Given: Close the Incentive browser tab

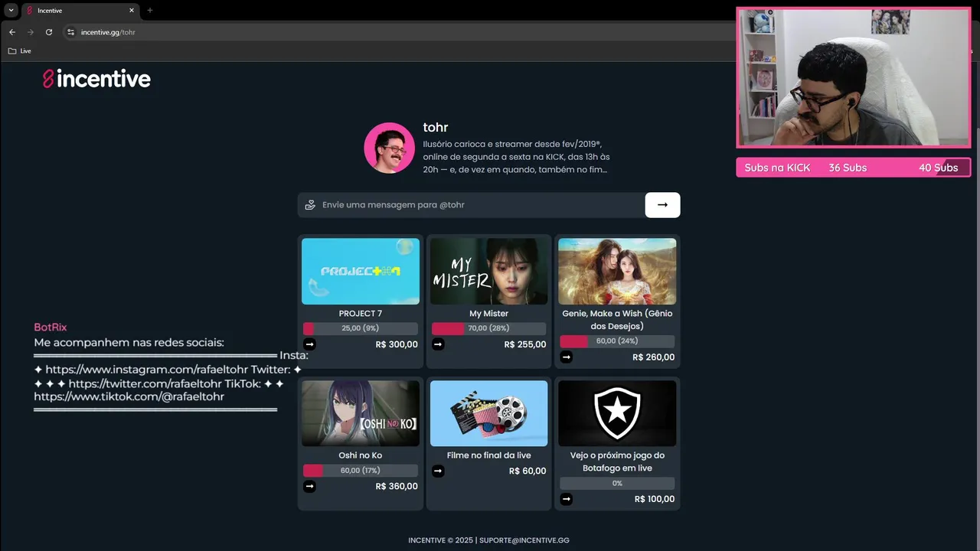Looking at the screenshot, I should click(132, 11).
